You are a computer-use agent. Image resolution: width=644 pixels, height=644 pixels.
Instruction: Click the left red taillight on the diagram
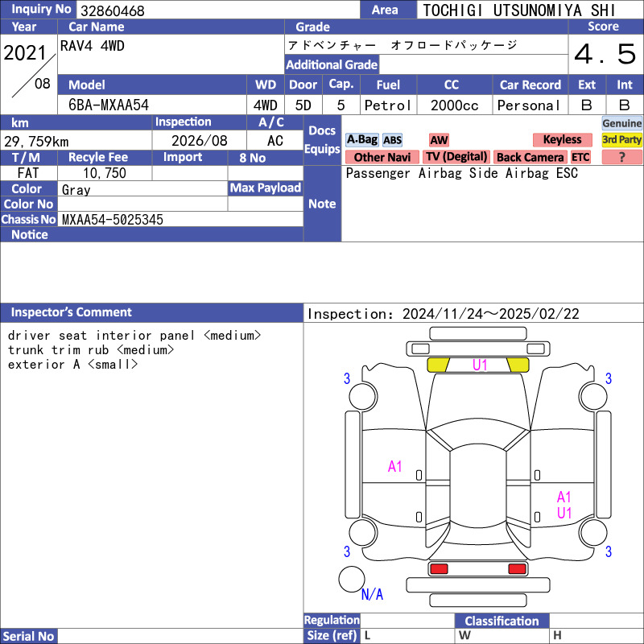tap(439, 569)
